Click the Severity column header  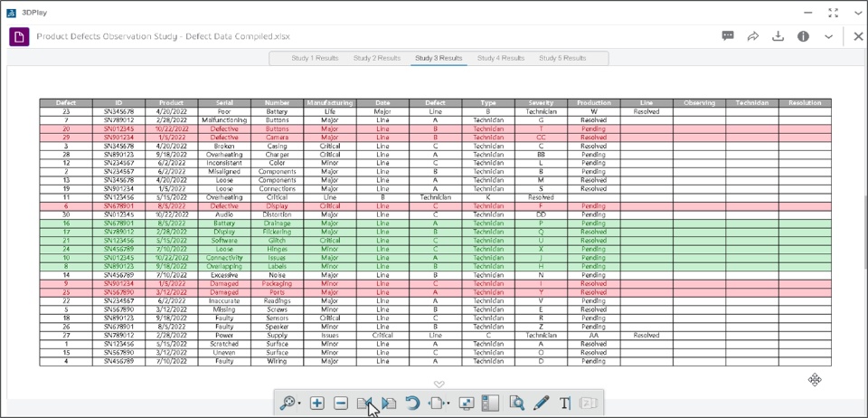(x=541, y=102)
